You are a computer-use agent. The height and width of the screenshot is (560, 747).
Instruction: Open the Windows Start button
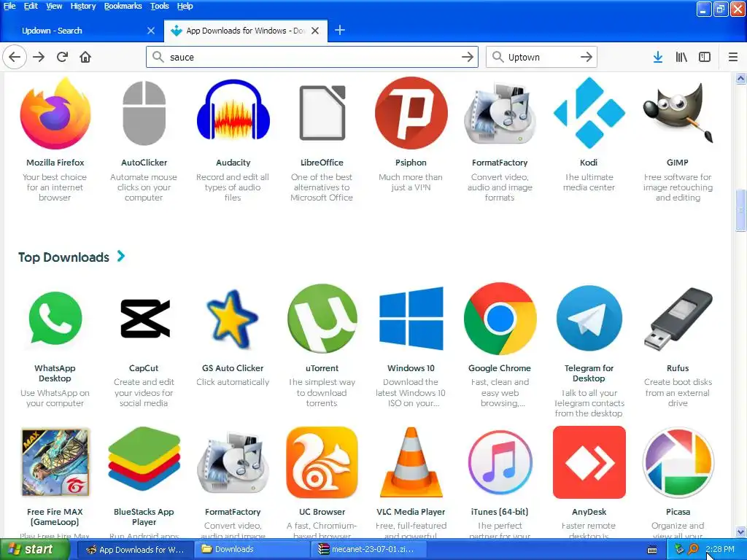pyautogui.click(x=35, y=550)
